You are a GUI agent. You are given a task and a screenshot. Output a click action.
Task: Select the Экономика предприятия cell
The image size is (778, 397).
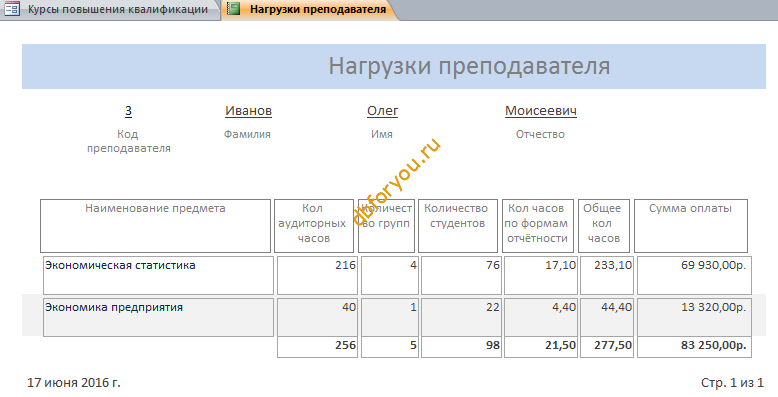(x=158, y=317)
